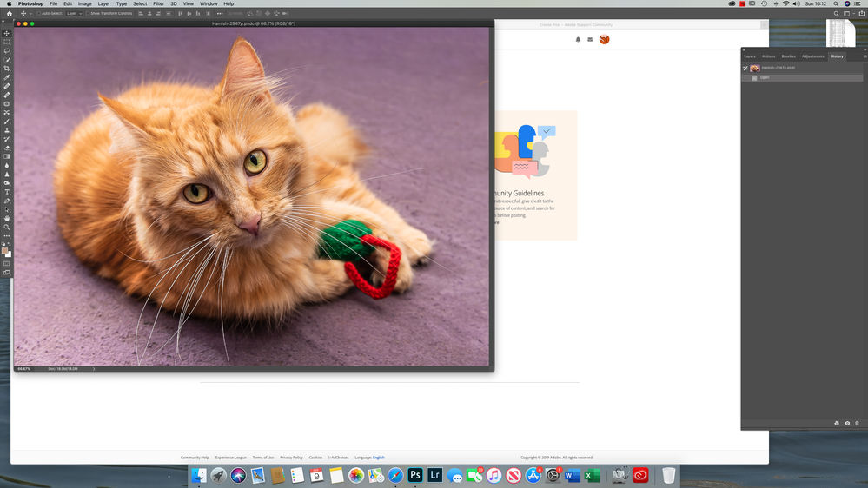Image resolution: width=868 pixels, height=488 pixels.
Task: Select the Open history state
Action: coord(802,78)
